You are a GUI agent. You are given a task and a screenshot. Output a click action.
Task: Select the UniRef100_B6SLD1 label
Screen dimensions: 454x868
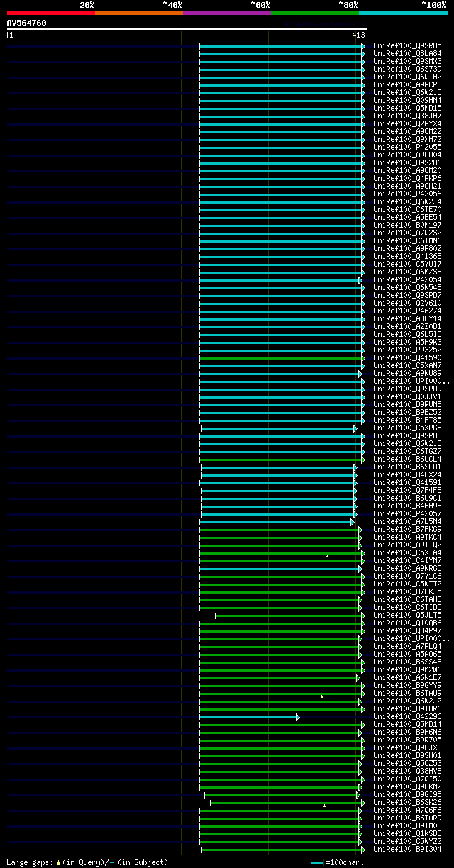click(x=407, y=467)
